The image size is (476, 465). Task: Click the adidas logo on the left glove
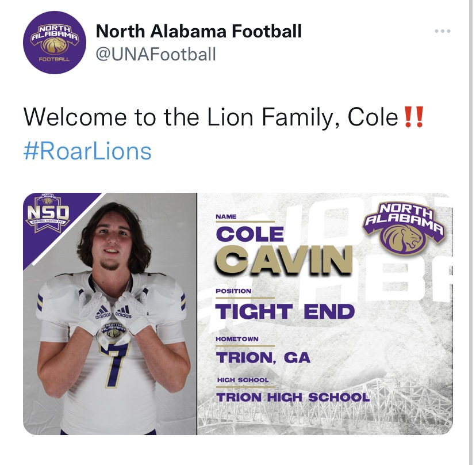point(102,312)
